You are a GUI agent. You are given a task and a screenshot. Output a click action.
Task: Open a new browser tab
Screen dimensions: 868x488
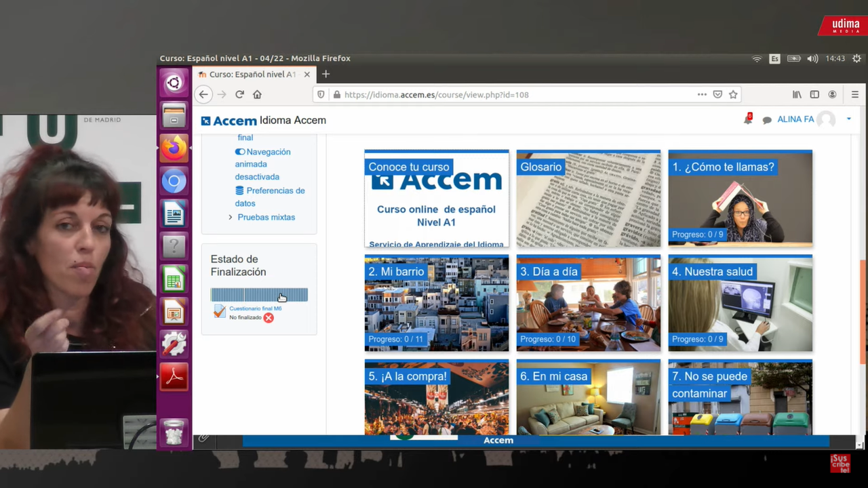coord(325,75)
